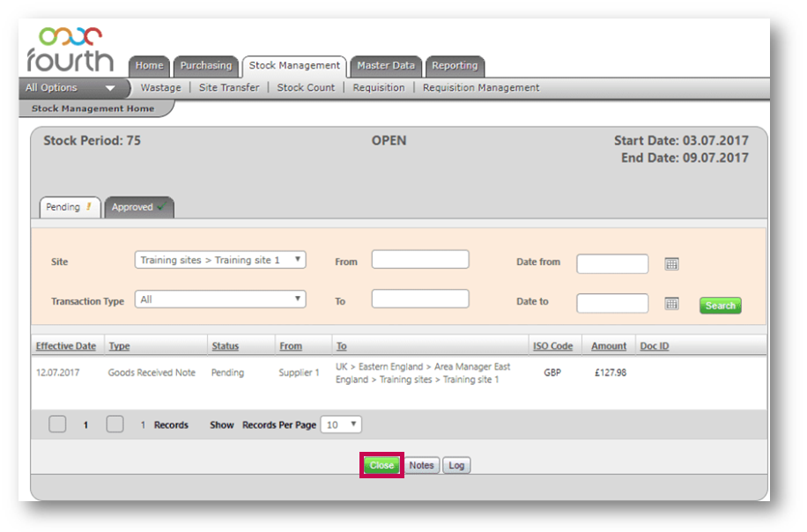Viewport: 807px width, 532px height.
Task: Expand the All Options menu
Action: point(70,88)
